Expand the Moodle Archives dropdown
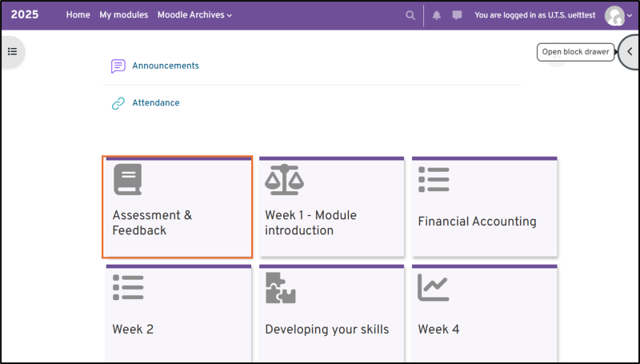Screen dimensions: 640x364 pos(194,15)
